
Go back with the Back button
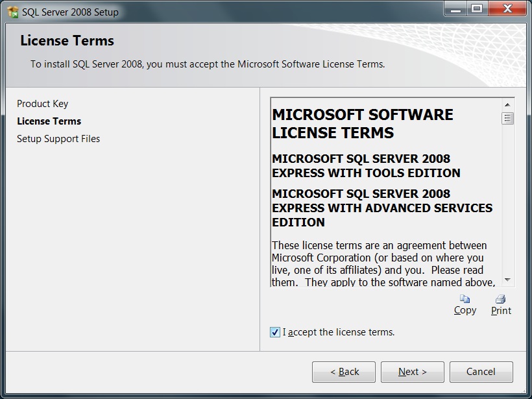344,372
